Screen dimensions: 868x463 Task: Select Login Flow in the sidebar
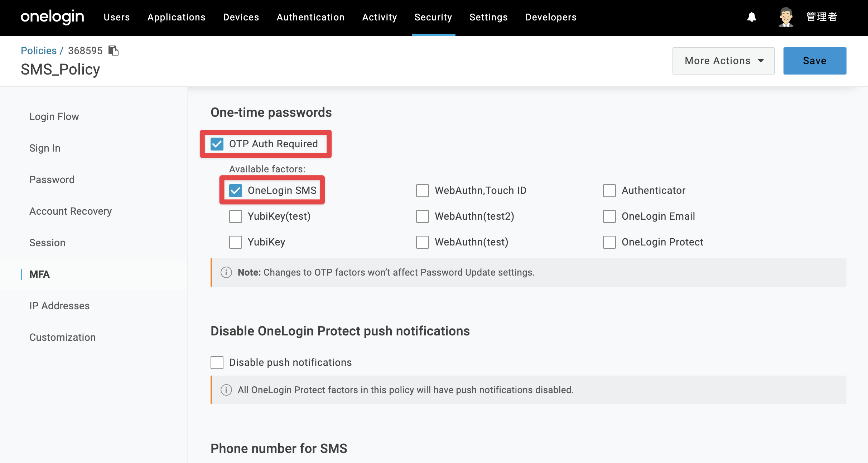[x=54, y=116]
